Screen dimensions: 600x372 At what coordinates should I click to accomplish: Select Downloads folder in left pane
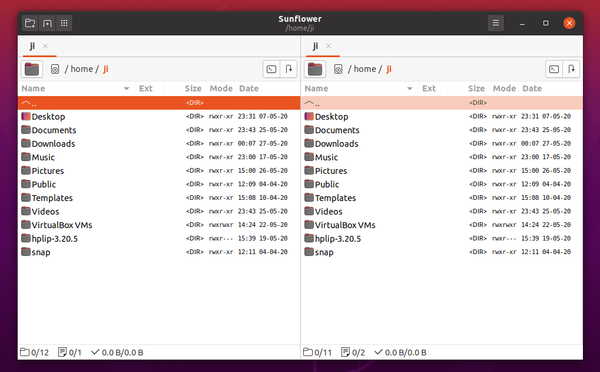click(x=159, y=144)
